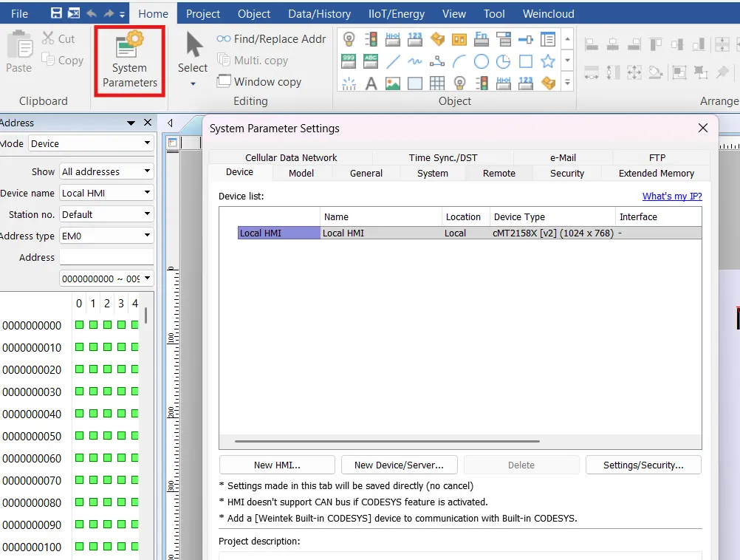Click inside the Address input field
The width and height of the screenshot is (740, 560).
[106, 257]
